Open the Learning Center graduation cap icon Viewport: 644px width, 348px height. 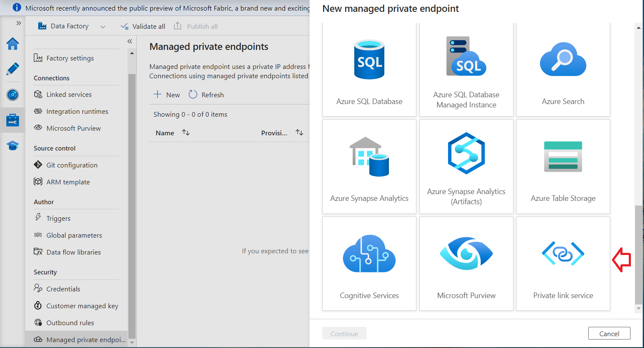click(x=13, y=146)
